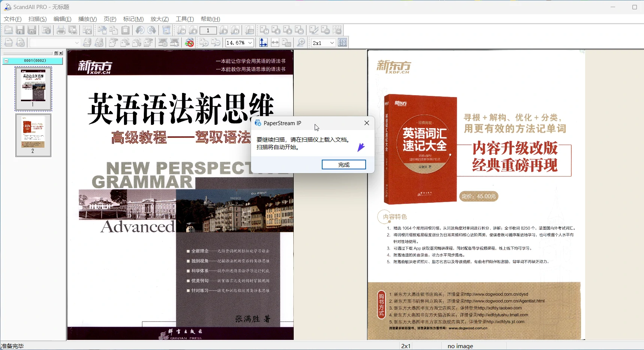Click the Cut scissors icon
The height and width of the screenshot is (350, 644).
click(x=102, y=30)
